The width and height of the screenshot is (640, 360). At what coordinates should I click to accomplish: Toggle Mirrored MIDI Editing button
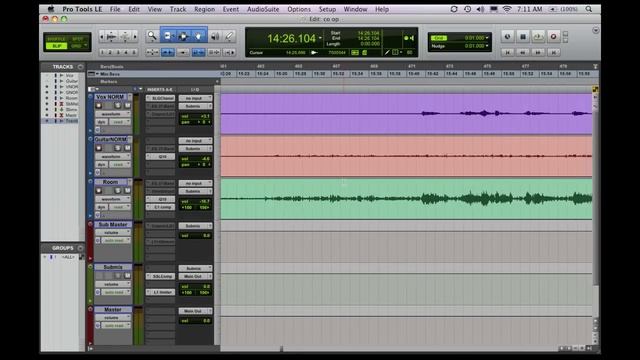point(183,52)
